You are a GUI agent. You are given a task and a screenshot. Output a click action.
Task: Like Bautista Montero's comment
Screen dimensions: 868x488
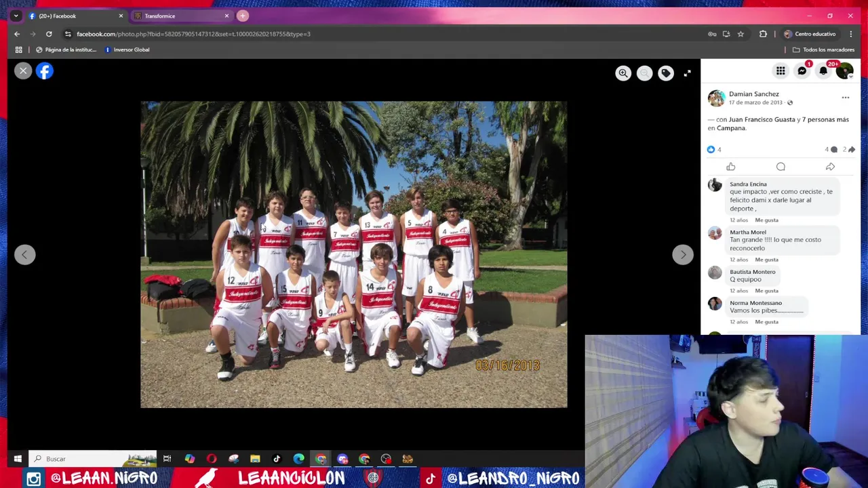766,291
